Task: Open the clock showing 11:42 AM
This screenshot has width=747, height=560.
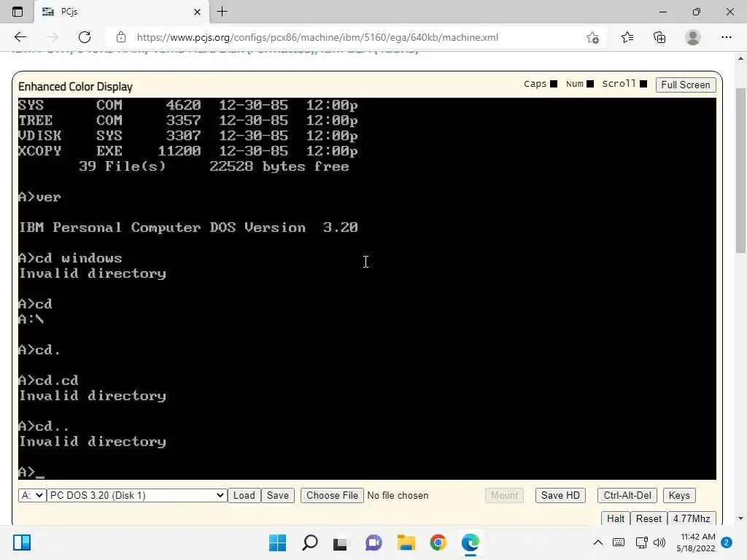Action: click(x=696, y=542)
